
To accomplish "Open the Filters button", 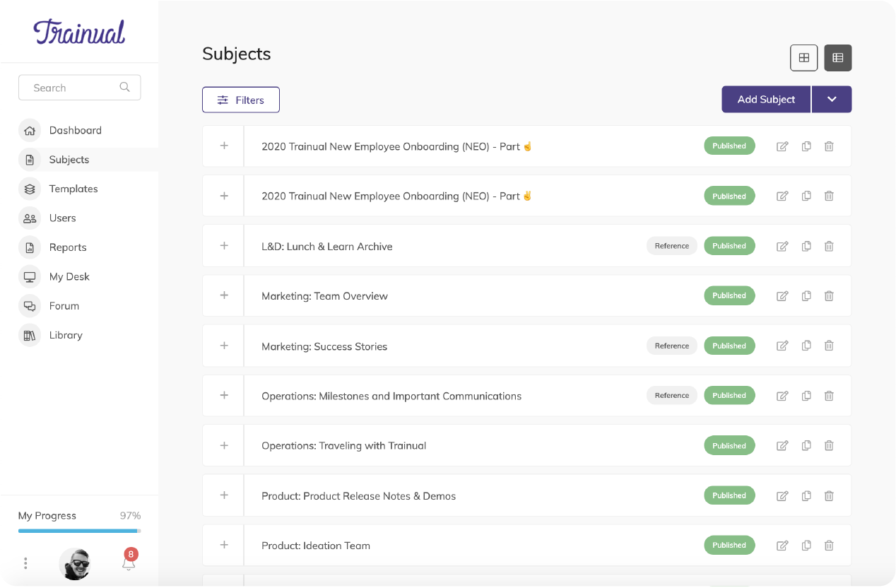I will 241,100.
